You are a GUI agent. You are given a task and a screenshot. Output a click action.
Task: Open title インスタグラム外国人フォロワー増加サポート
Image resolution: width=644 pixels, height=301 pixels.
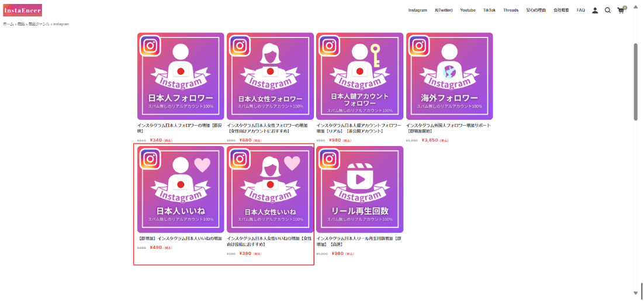[449, 128]
